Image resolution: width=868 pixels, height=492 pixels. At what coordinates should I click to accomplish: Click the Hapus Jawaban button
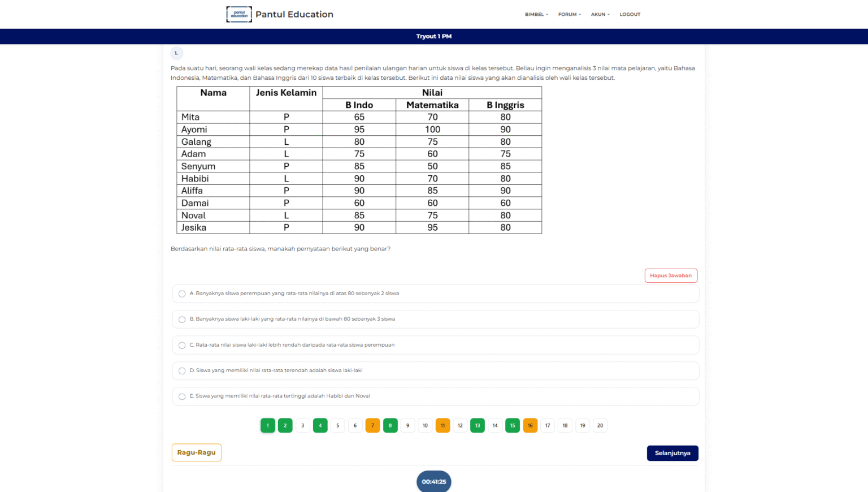click(x=671, y=275)
